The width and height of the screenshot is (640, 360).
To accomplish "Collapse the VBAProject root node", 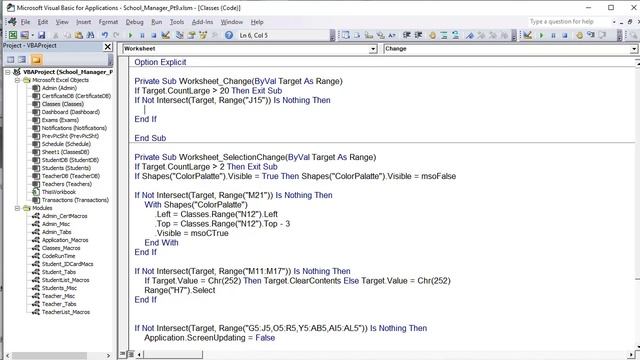I will (x=7, y=72).
